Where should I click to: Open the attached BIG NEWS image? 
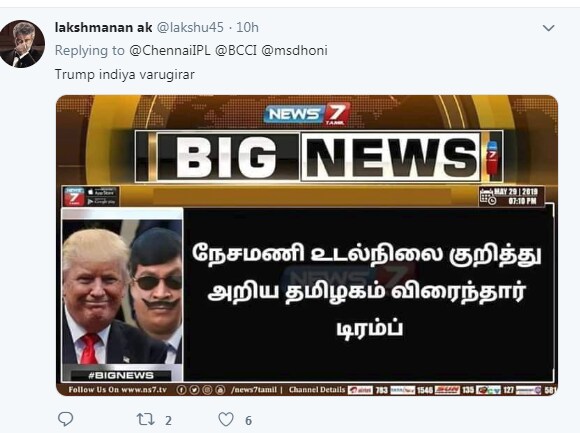pos(307,246)
